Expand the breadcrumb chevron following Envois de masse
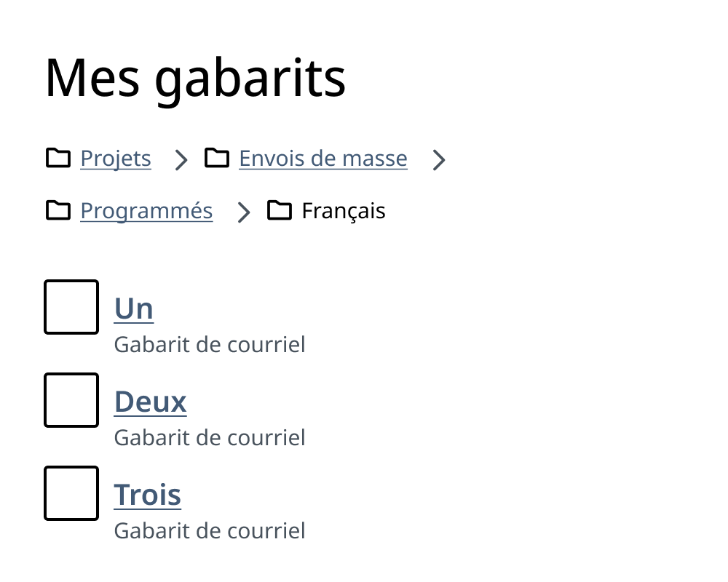728x582 pixels. click(x=439, y=160)
